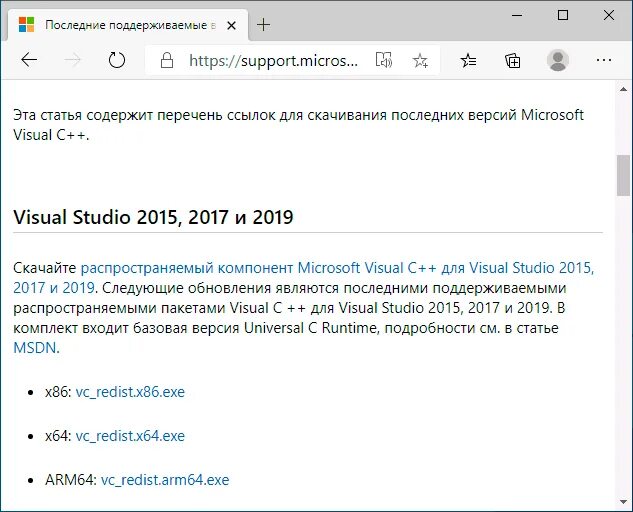
Task: Open Settings and more menu
Action: (x=604, y=60)
